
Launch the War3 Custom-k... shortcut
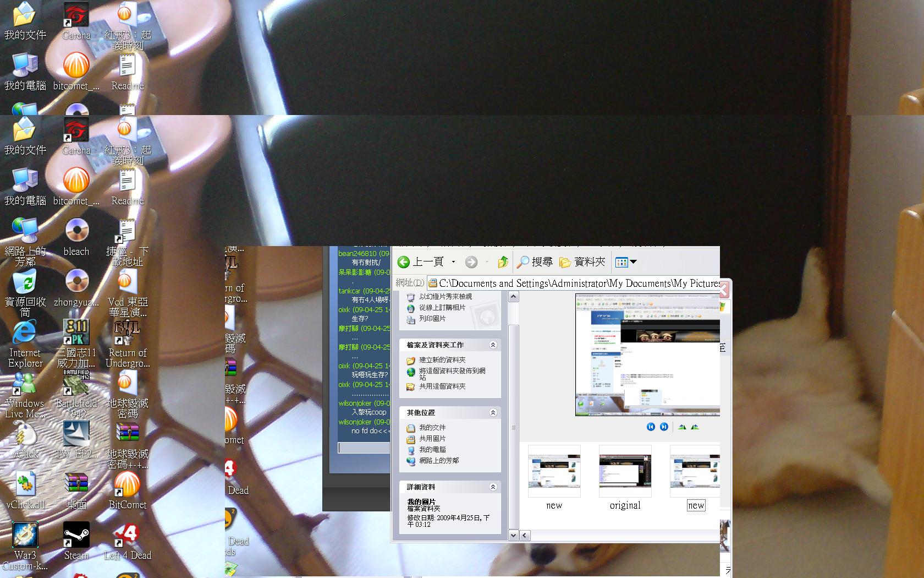(25, 546)
